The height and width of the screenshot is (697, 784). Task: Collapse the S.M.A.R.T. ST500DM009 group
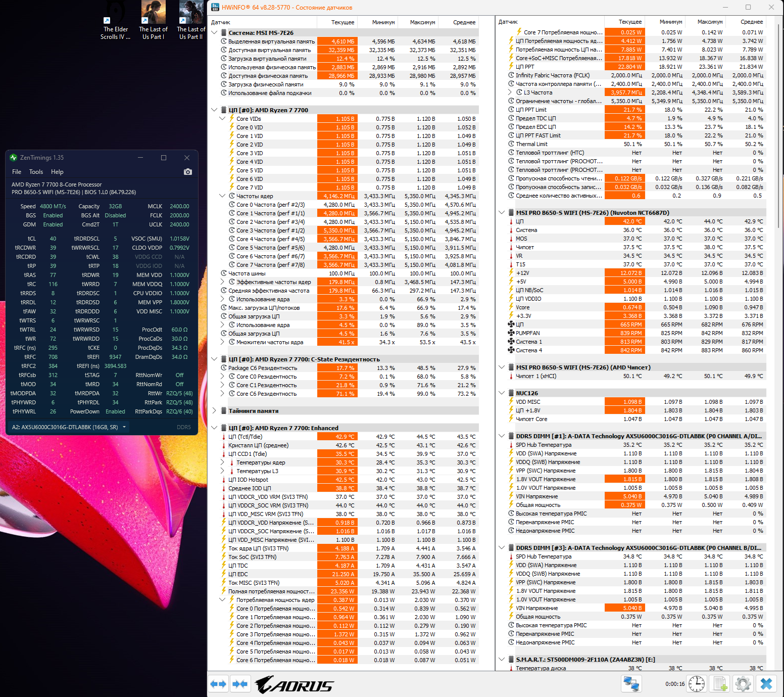(502, 660)
